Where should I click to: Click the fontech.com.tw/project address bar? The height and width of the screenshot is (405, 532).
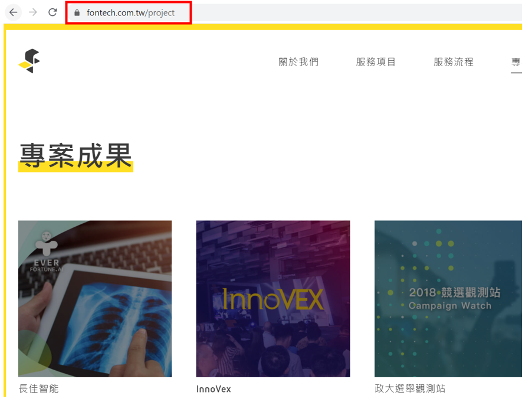point(294,13)
